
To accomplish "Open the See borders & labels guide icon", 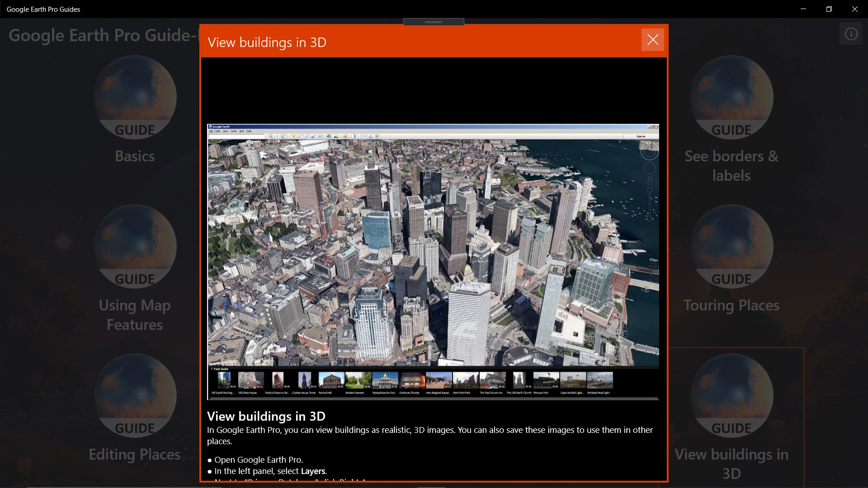I will click(x=731, y=97).
